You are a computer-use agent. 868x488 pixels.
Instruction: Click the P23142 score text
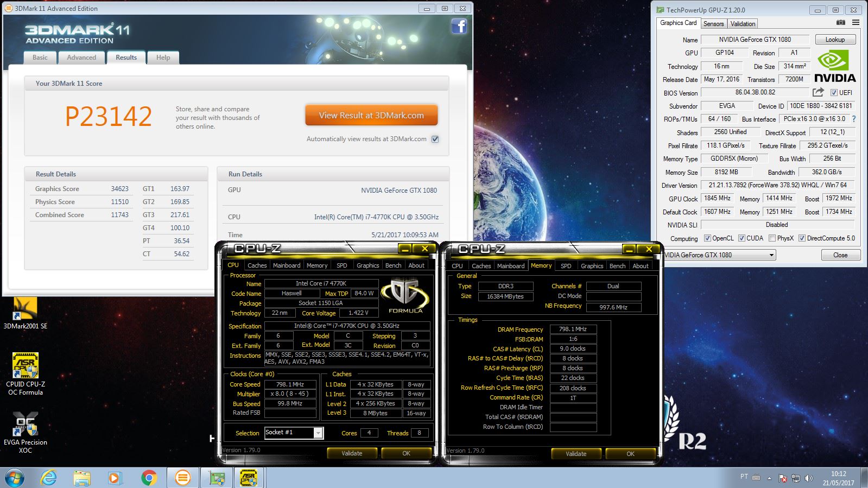(x=109, y=116)
